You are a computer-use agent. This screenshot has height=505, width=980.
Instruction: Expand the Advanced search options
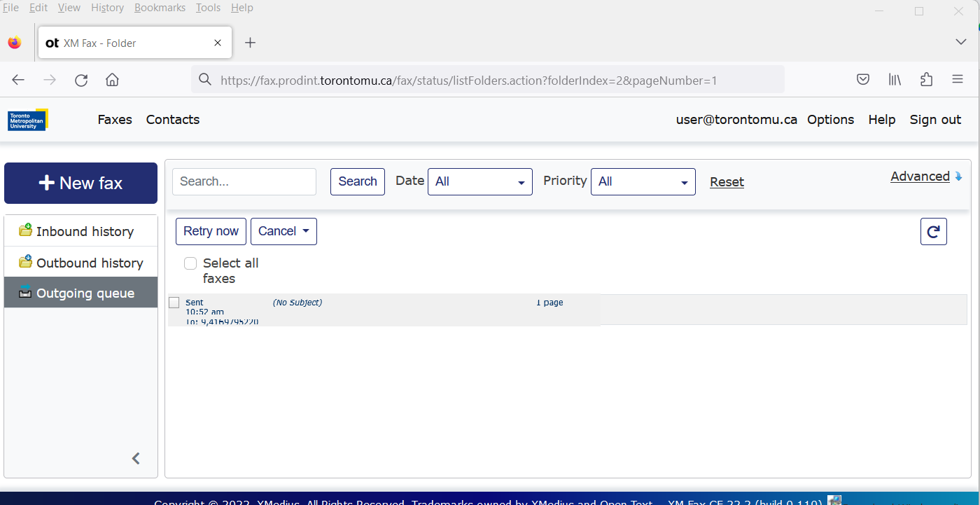[x=925, y=177]
